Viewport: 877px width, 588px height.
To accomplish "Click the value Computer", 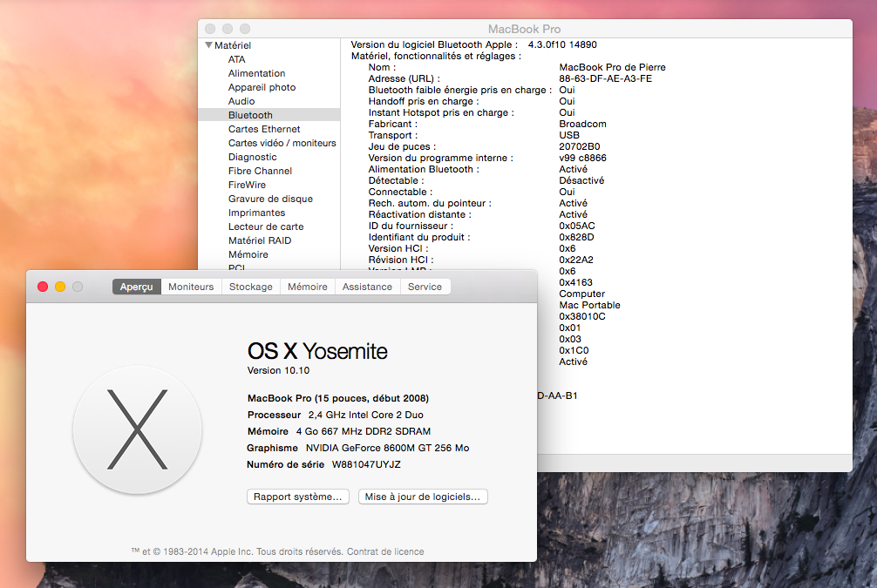I will (x=582, y=294).
